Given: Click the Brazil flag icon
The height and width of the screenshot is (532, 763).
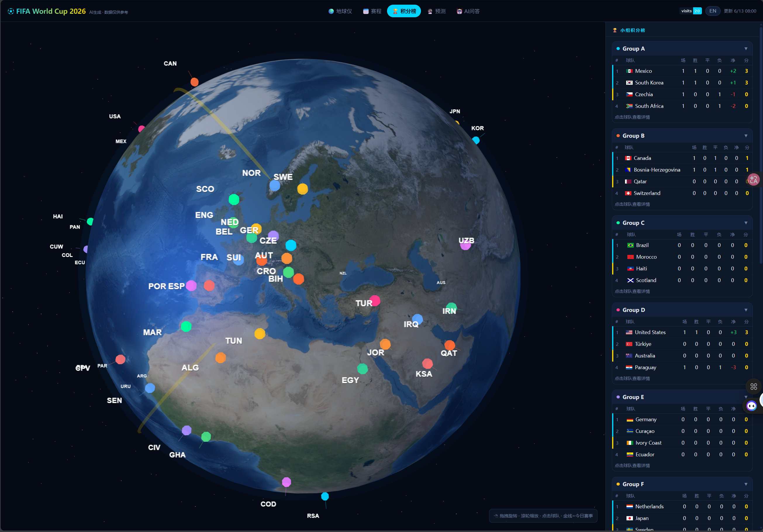Looking at the screenshot, I should [630, 245].
